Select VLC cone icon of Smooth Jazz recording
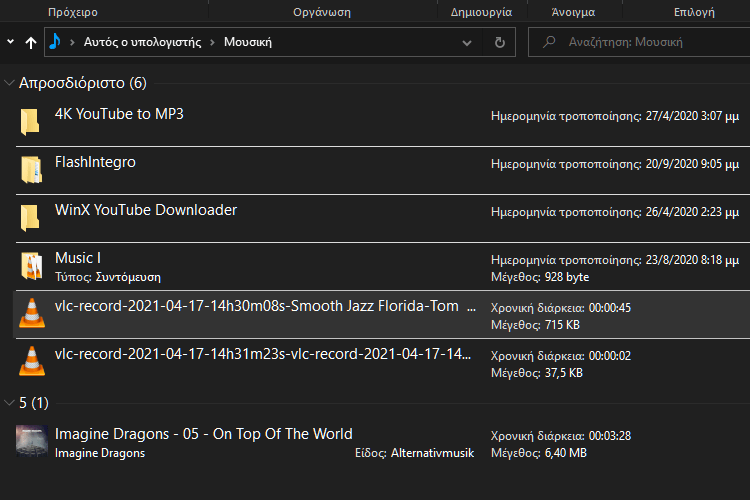Viewport: 750px width, 500px height. point(32,313)
